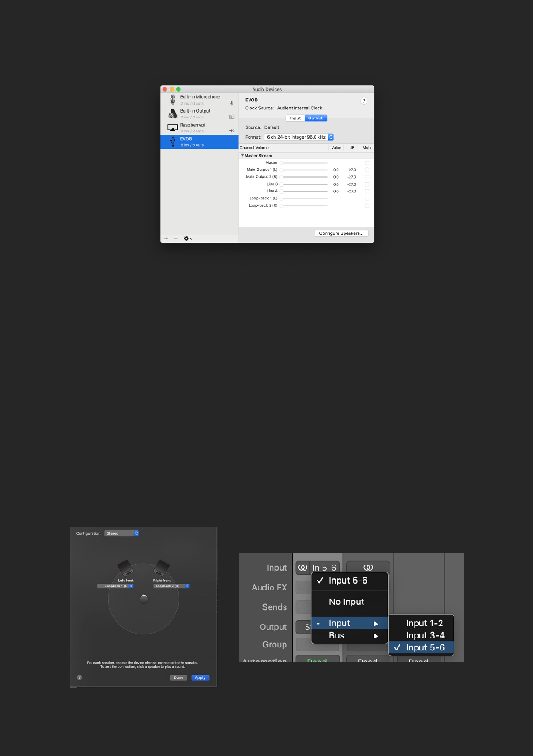Select the Raspberrypi AirPlay device icon
Screen dimensions: 533x756
coord(173,127)
